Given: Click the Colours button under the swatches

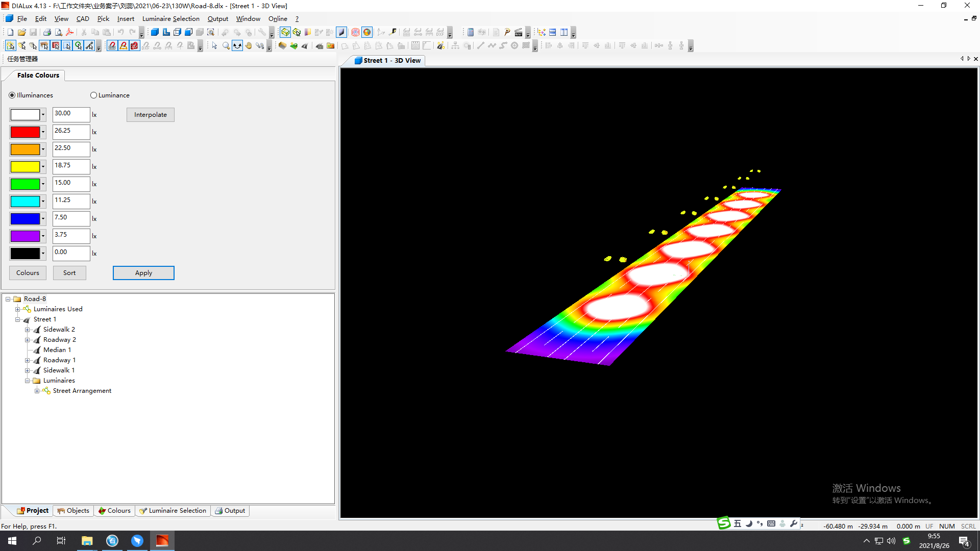Looking at the screenshot, I should click(28, 273).
